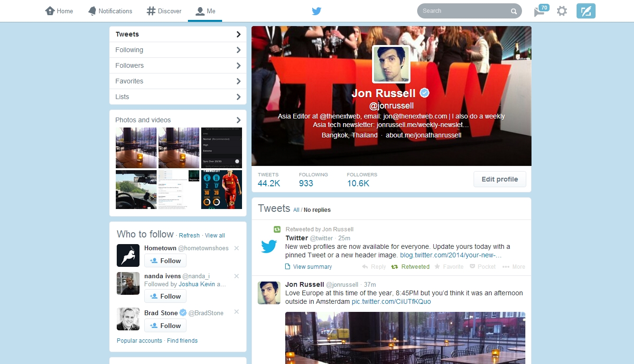Click the Popular accounts link
Viewport: 634px width, 364px height.
pyautogui.click(x=140, y=341)
